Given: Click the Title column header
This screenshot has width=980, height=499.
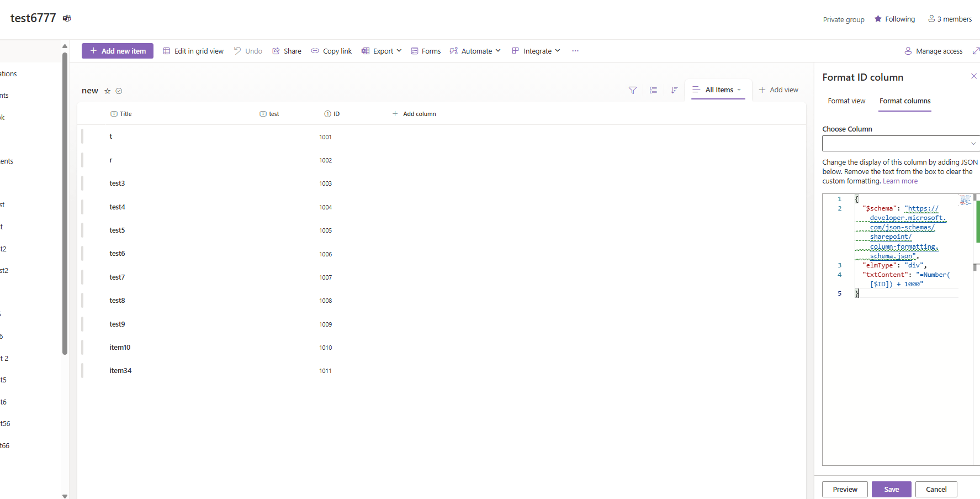Looking at the screenshot, I should click(x=121, y=114).
